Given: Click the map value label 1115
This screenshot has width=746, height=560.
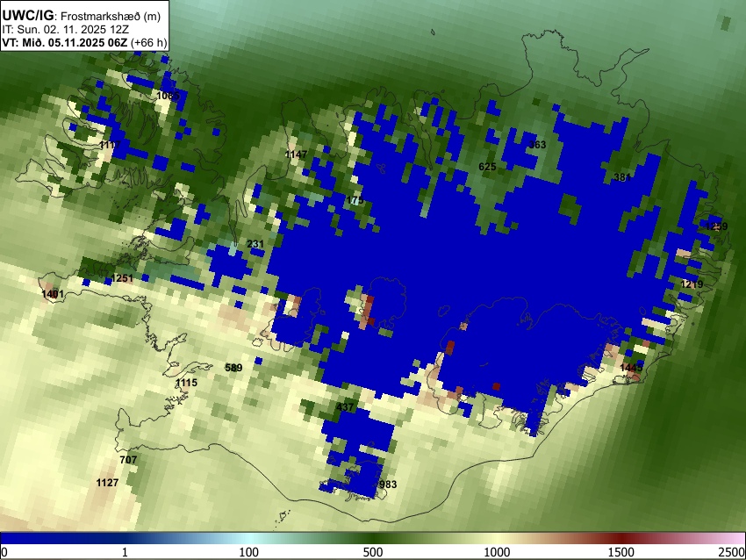Looking at the screenshot, I should tap(186, 383).
